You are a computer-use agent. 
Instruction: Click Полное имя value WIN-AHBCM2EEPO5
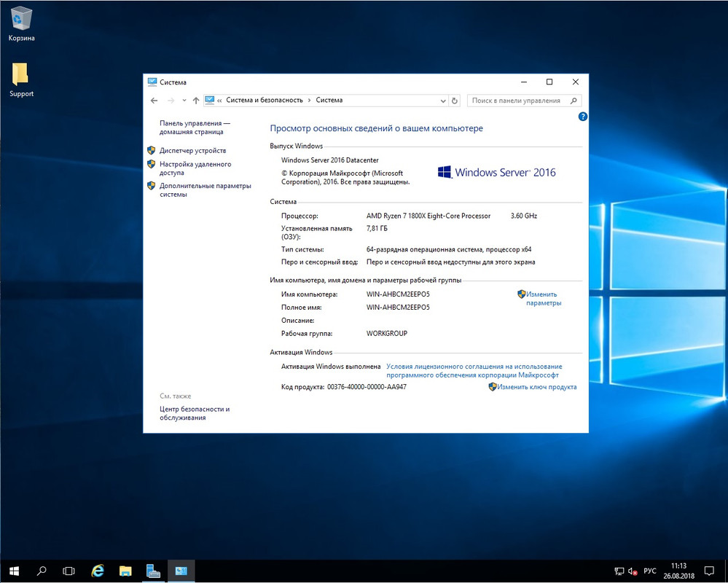pos(398,308)
